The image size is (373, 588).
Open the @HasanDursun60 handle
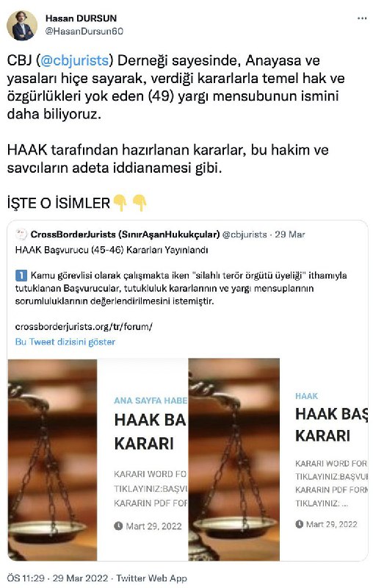[x=84, y=31]
